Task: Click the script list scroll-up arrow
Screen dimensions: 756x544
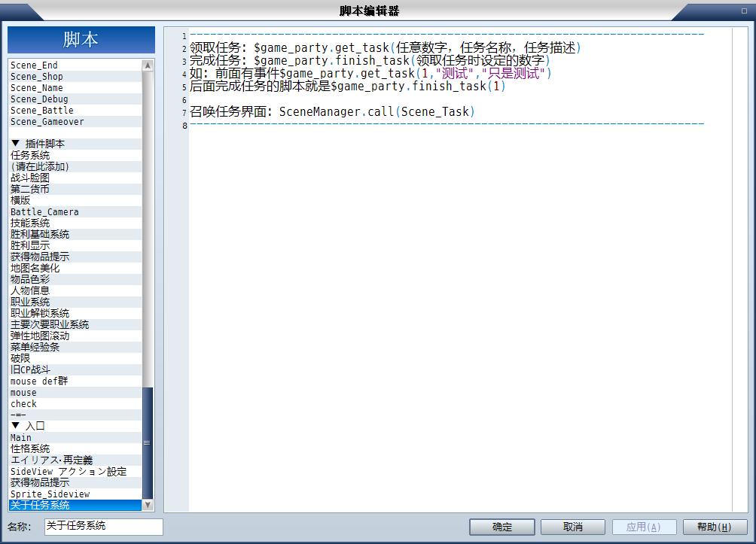Action: click(x=148, y=65)
